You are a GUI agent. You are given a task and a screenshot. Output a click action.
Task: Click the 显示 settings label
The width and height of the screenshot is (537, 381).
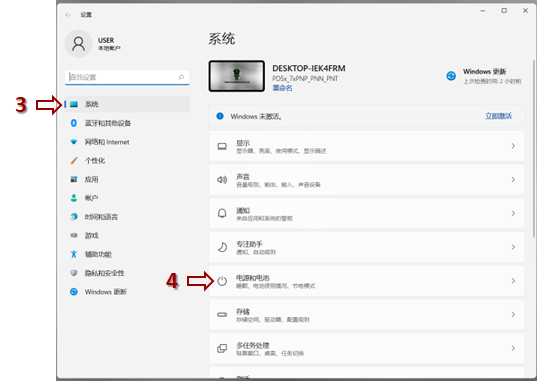243,143
